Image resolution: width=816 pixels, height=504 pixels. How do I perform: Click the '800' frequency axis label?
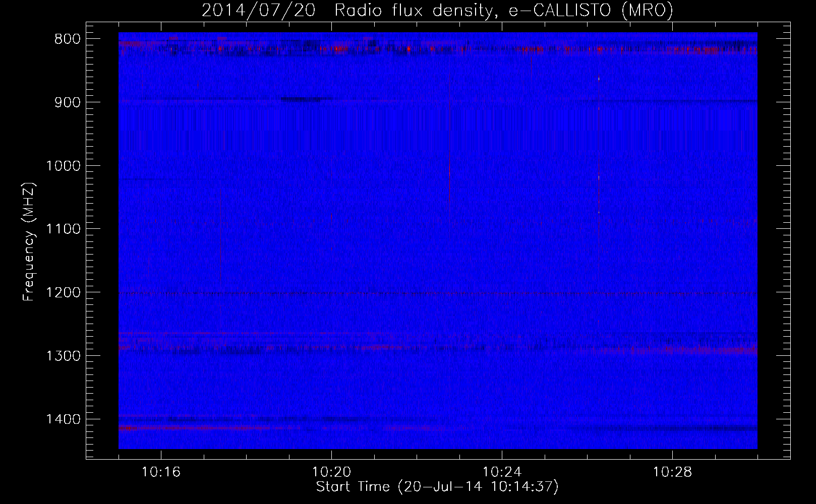[67, 39]
